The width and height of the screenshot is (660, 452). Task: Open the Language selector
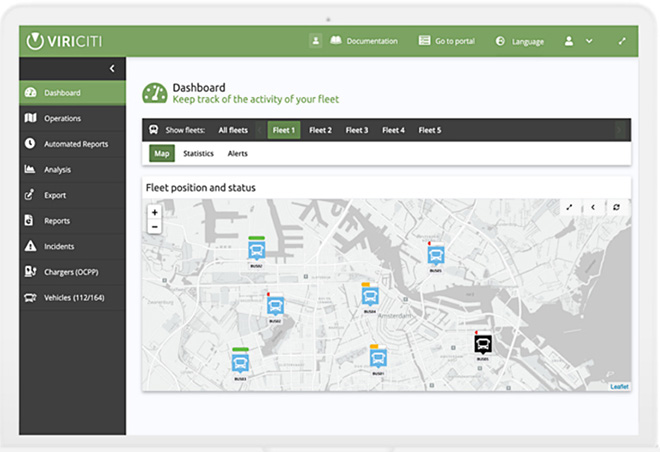coord(520,41)
